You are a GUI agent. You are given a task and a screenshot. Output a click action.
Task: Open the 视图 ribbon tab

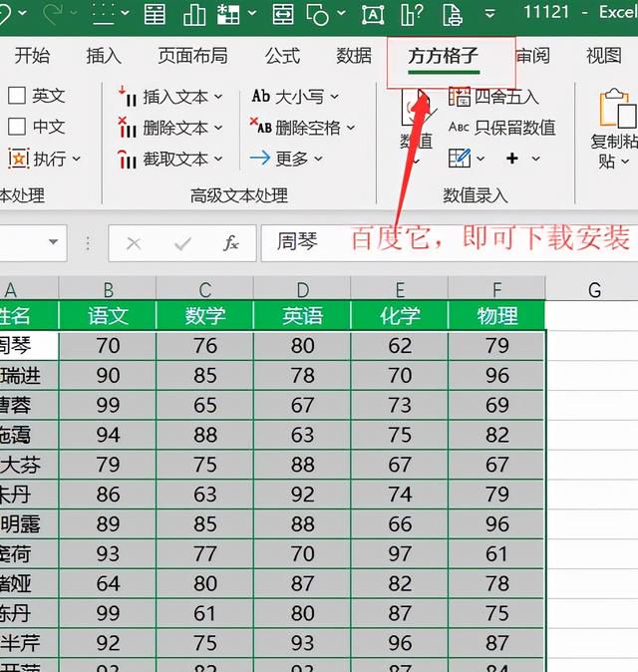604,56
